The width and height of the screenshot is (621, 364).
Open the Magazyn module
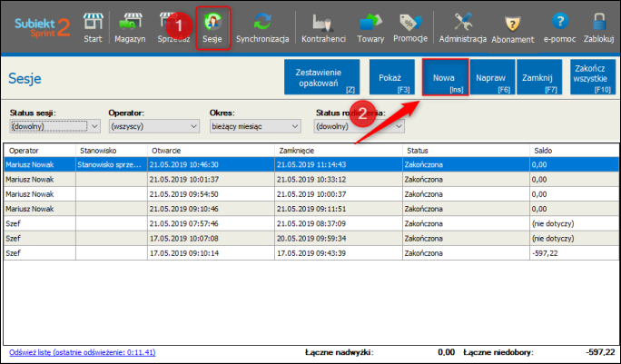pyautogui.click(x=130, y=26)
